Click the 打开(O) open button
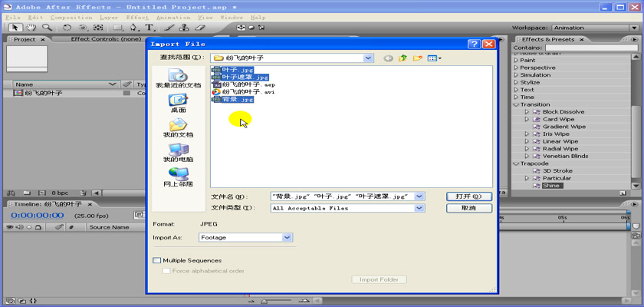644x307 pixels. click(468, 196)
